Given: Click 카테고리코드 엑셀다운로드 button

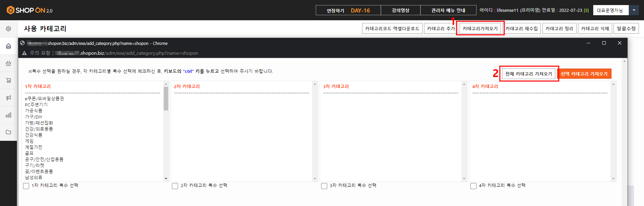Looking at the screenshot, I should click(392, 29).
